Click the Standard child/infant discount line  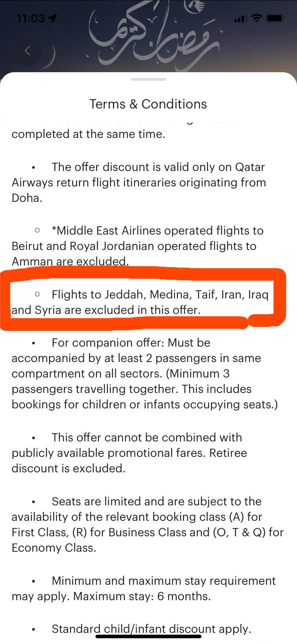[151, 629]
